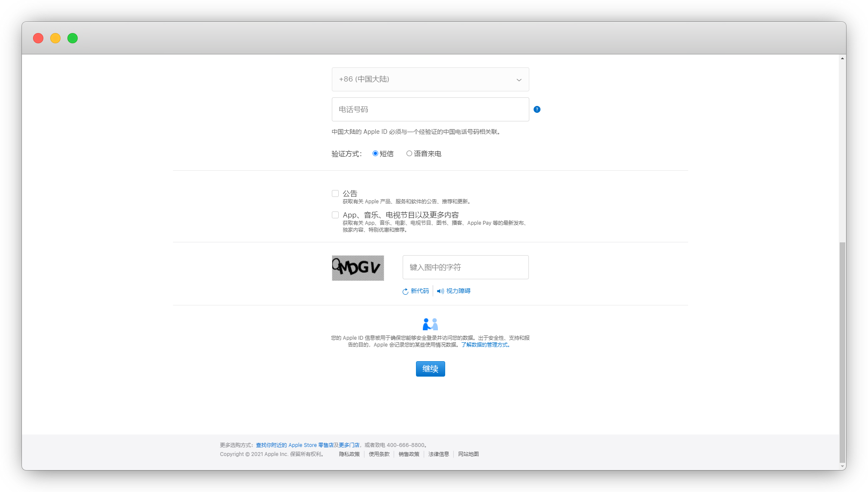The image size is (868, 492).
Task: Click the 中国大陆的 Apple ID phone requirement note
Action: [416, 132]
